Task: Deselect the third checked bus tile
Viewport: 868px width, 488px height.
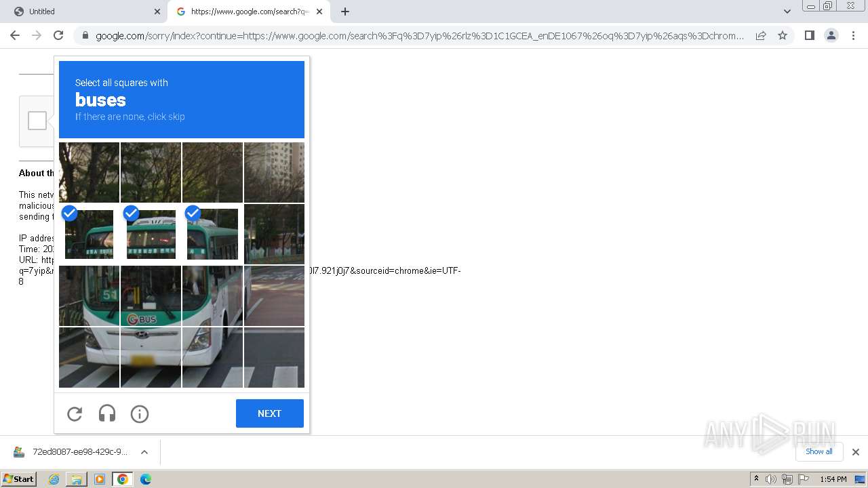Action: (x=212, y=234)
